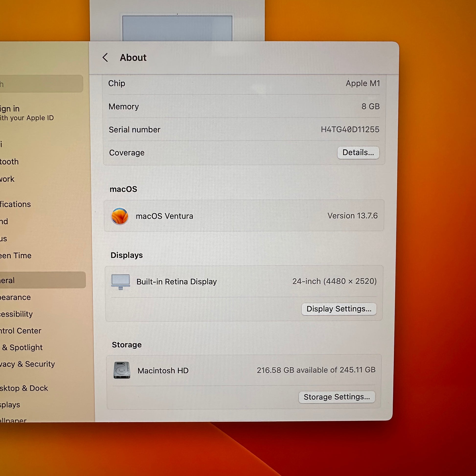
Task: Click the About page title
Action: pyautogui.click(x=133, y=57)
